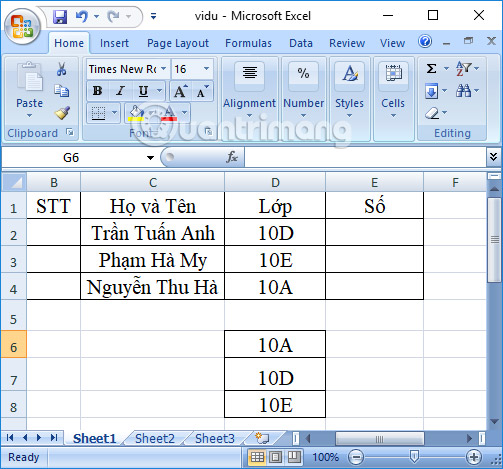Screen dimensions: 503x469
Task: Switch to Page Layout view in status bar
Action: [275, 457]
